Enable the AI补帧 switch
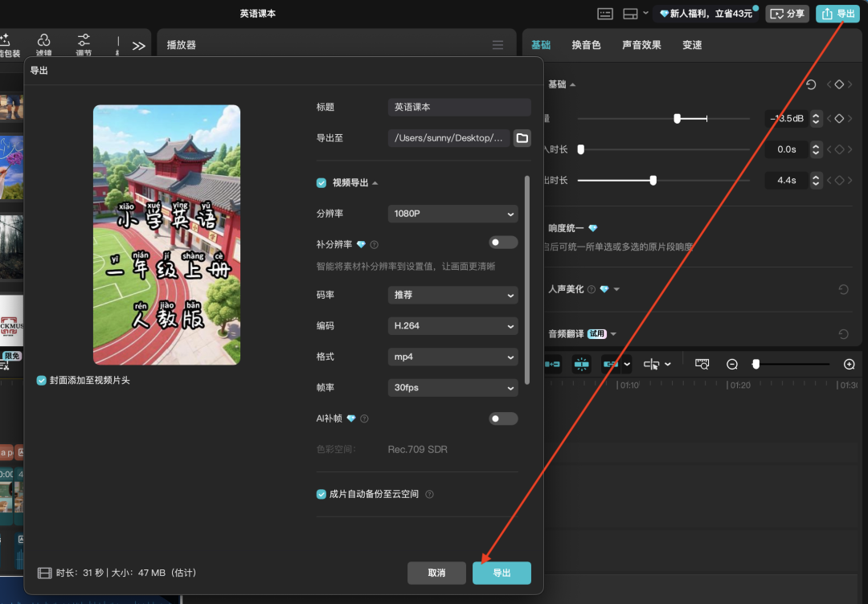The width and height of the screenshot is (868, 604). (x=503, y=418)
